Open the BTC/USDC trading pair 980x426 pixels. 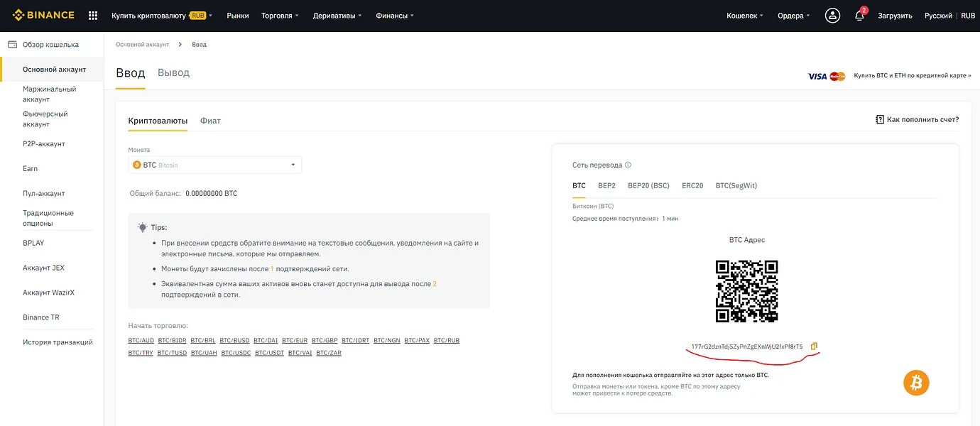[236, 353]
